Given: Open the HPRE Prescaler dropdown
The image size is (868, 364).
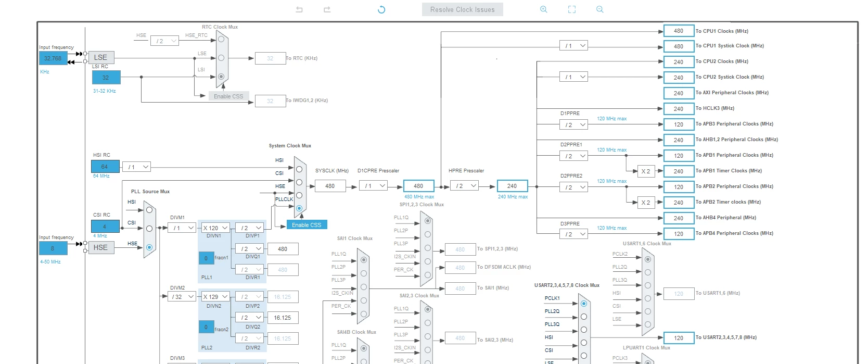Looking at the screenshot, I should (464, 186).
